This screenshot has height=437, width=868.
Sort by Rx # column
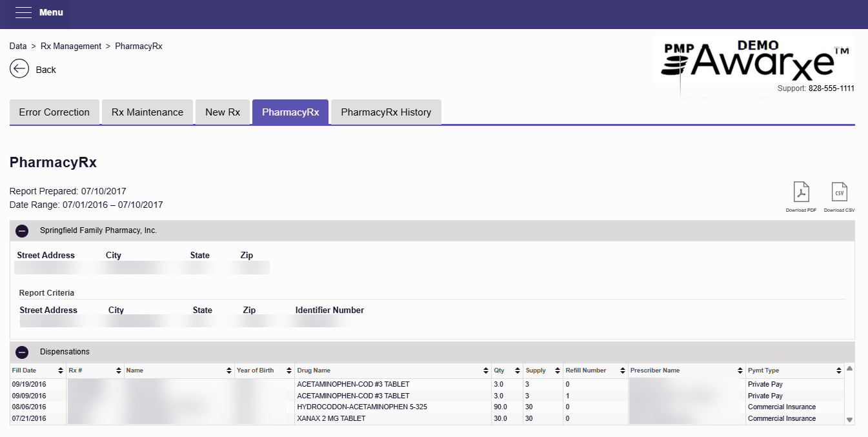click(x=119, y=371)
